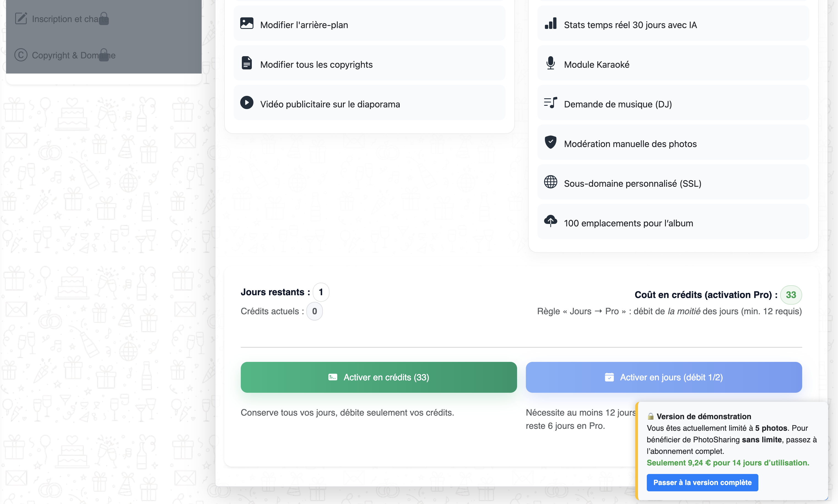The image size is (838, 504).
Task: Click the lock icon on Inscription et charte
Action: tap(103, 19)
